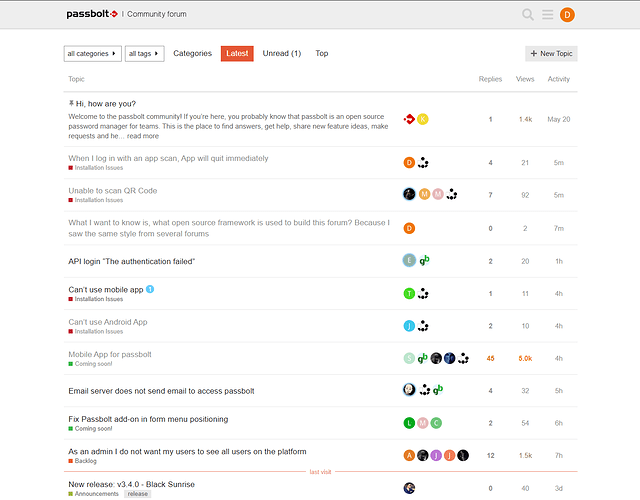Click read more in welcome topic excerpt
This screenshot has height=500, width=640.
click(142, 136)
